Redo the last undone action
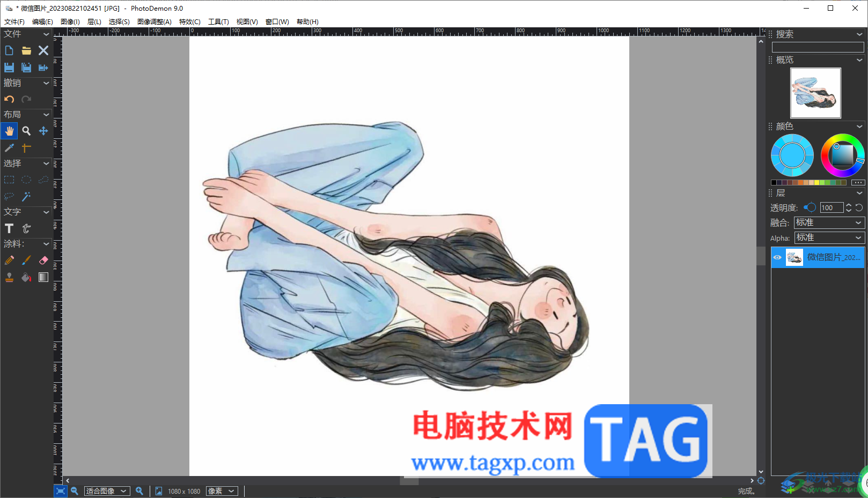This screenshot has height=498, width=868. [x=26, y=99]
